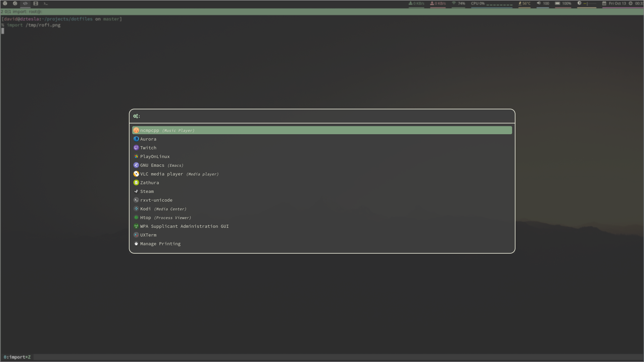Launch Steam from the list
The height and width of the screenshot is (362, 644).
coord(322,191)
